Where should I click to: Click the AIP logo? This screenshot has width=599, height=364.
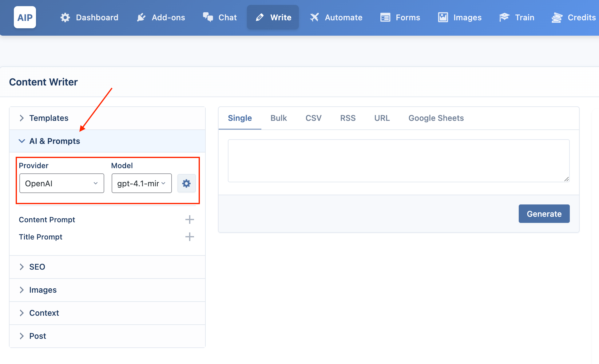[25, 17]
